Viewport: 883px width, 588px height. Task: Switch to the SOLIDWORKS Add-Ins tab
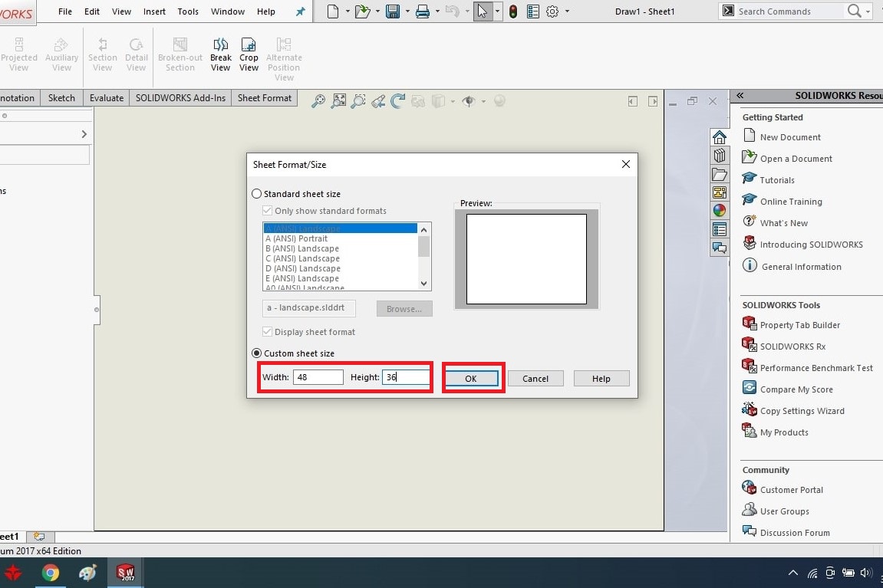(180, 98)
